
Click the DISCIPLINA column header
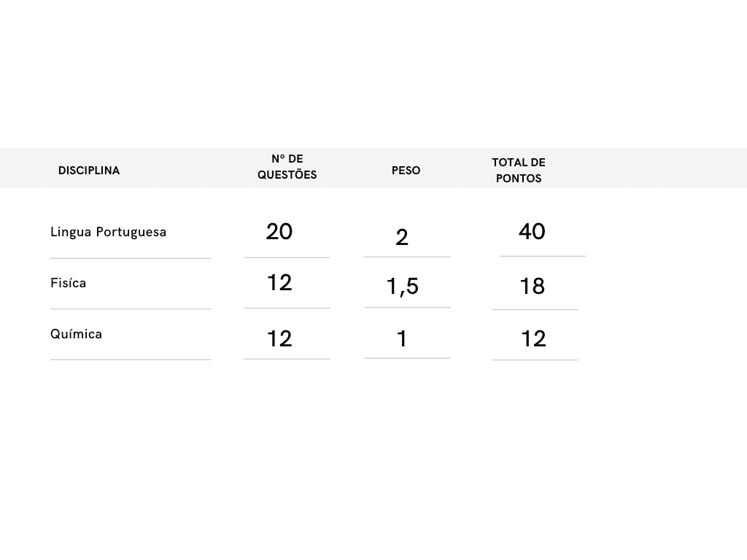pos(88,171)
